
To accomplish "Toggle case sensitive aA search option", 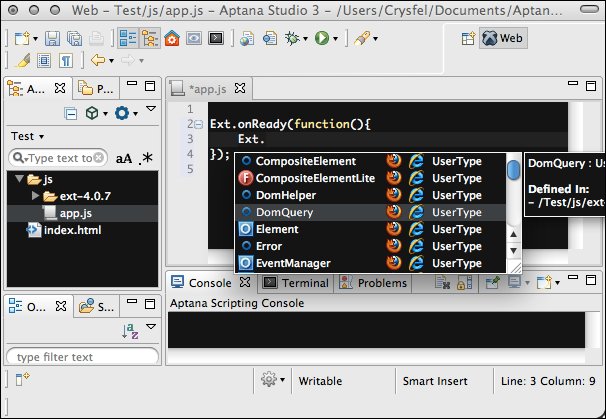I will 124,158.
